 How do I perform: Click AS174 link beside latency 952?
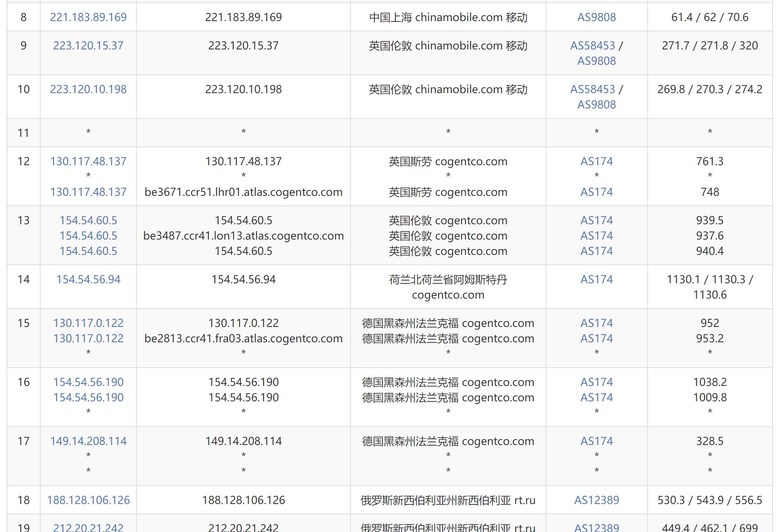coord(596,323)
